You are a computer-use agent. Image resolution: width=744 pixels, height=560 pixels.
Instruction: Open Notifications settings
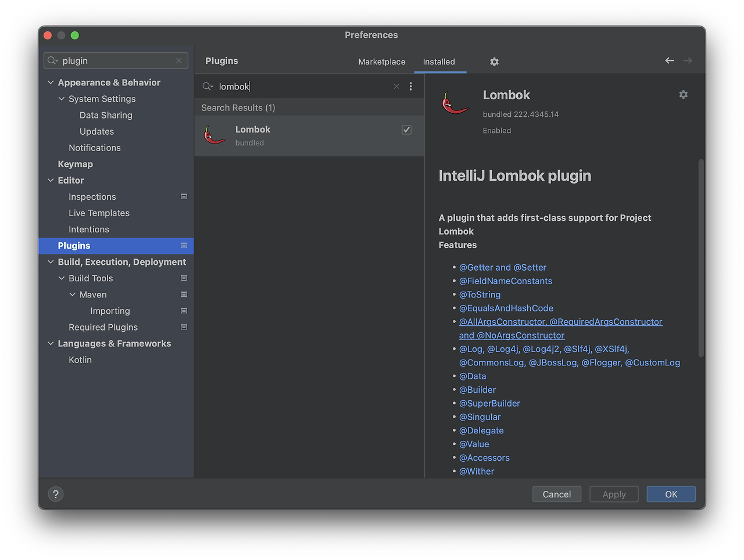pyautogui.click(x=95, y=148)
